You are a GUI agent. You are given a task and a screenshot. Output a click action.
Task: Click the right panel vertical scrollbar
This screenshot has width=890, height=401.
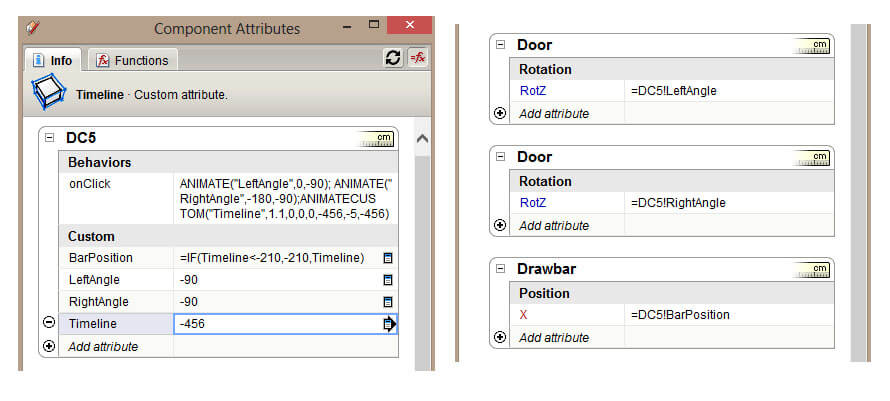(858, 192)
